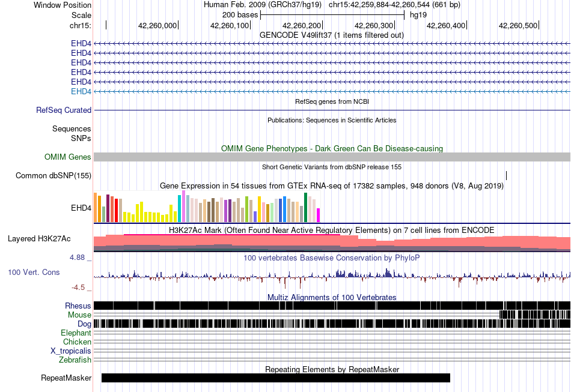Click the Zebrafish alignment row label
This screenshot has height=392, width=571.
75,360
